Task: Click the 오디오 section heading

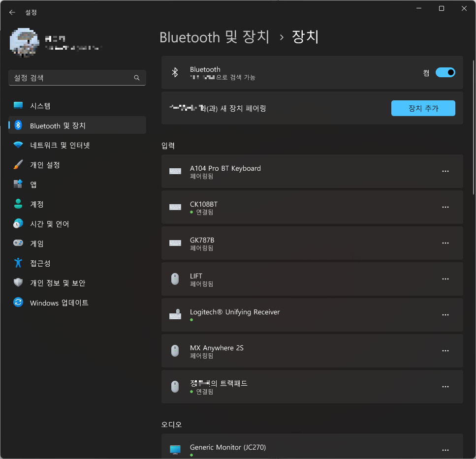Action: point(171,425)
